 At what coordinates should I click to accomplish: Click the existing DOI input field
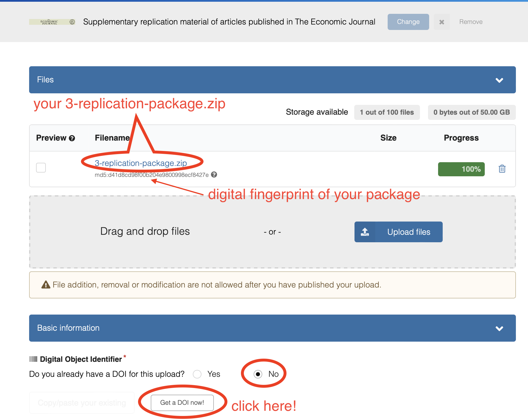[x=82, y=403]
